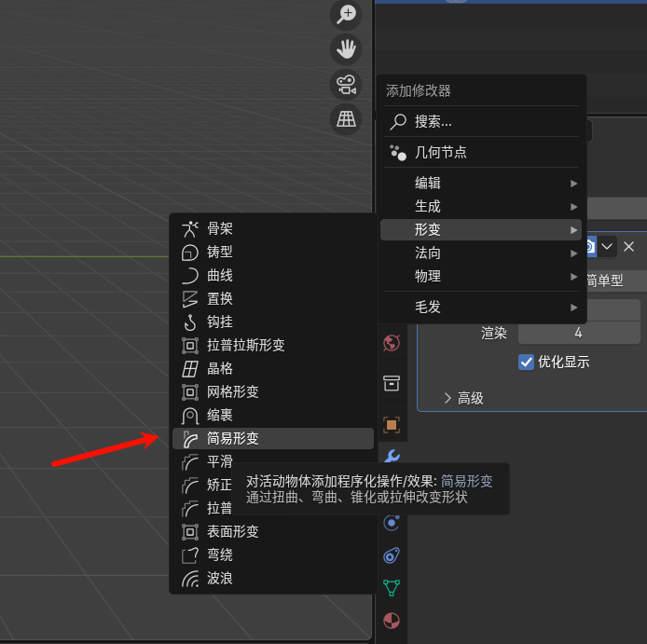This screenshot has width=647, height=644.
Task: Uncheck the 优化显示 checkbox
Action: coord(526,362)
